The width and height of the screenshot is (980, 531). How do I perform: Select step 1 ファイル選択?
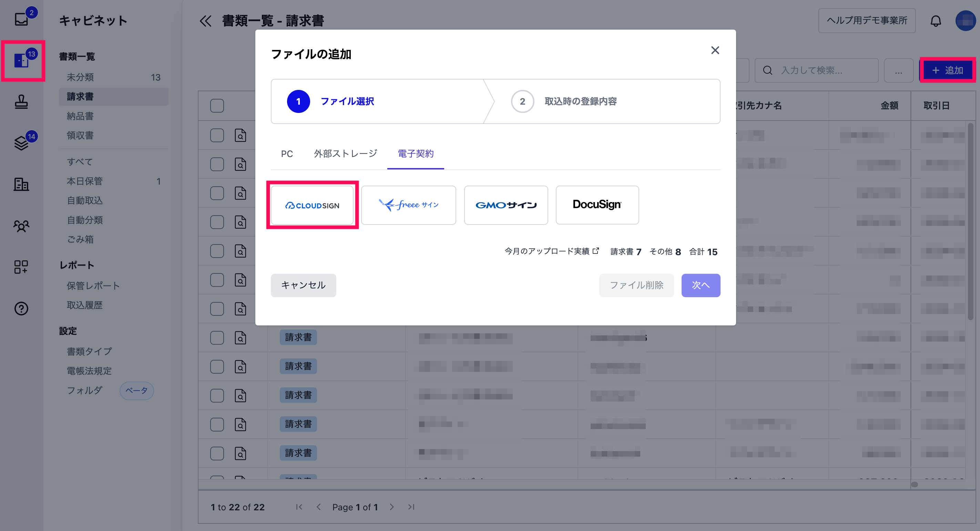[330, 101]
